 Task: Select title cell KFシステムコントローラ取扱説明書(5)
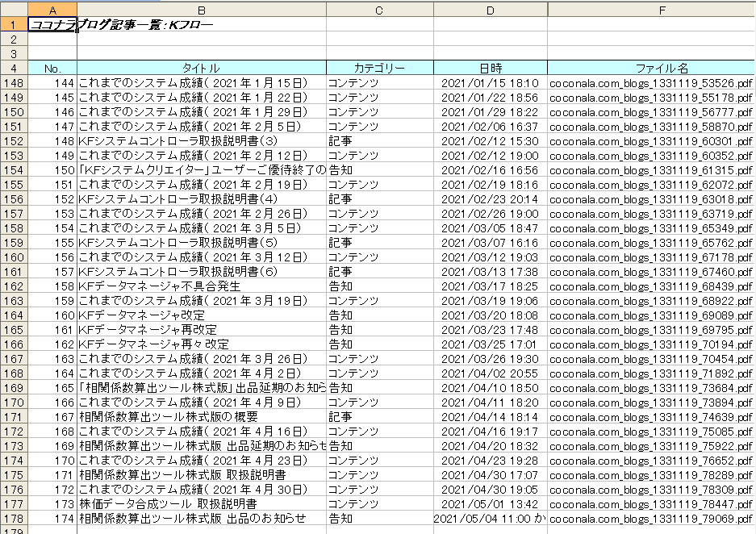[x=202, y=243]
